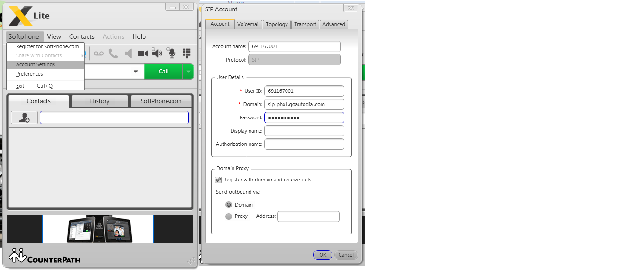Cancel the SIP Account dialog
The height and width of the screenshot is (270, 644).
tap(346, 255)
